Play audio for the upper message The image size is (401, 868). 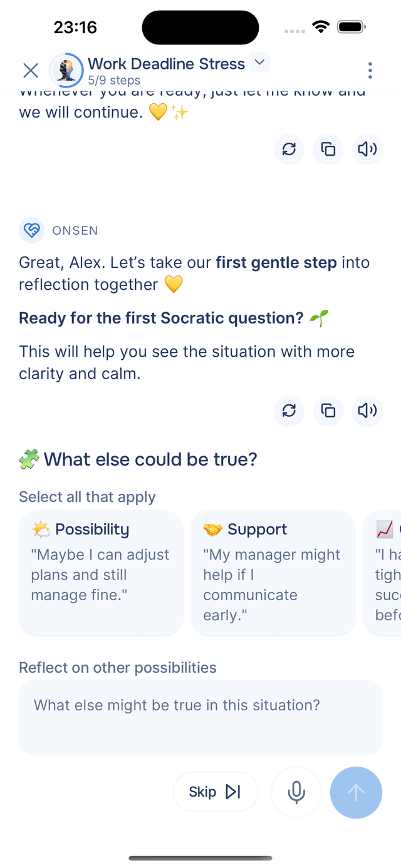click(x=367, y=149)
